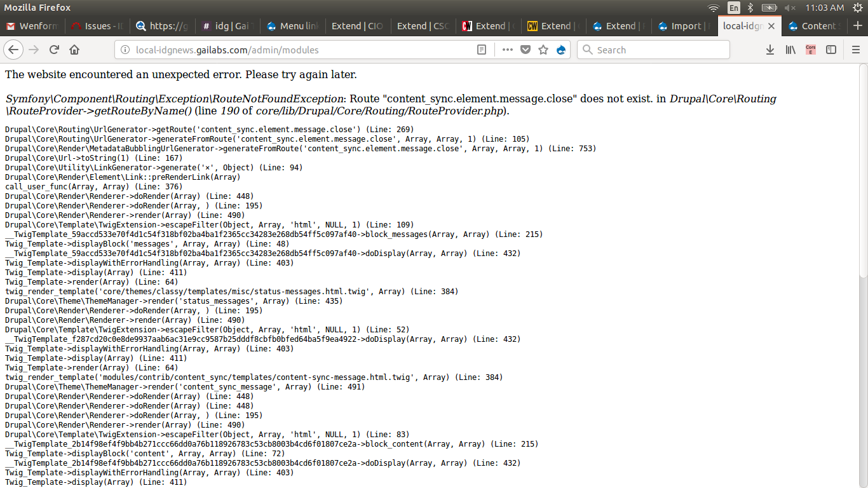
Task: Reload the current page
Action: 53,50
